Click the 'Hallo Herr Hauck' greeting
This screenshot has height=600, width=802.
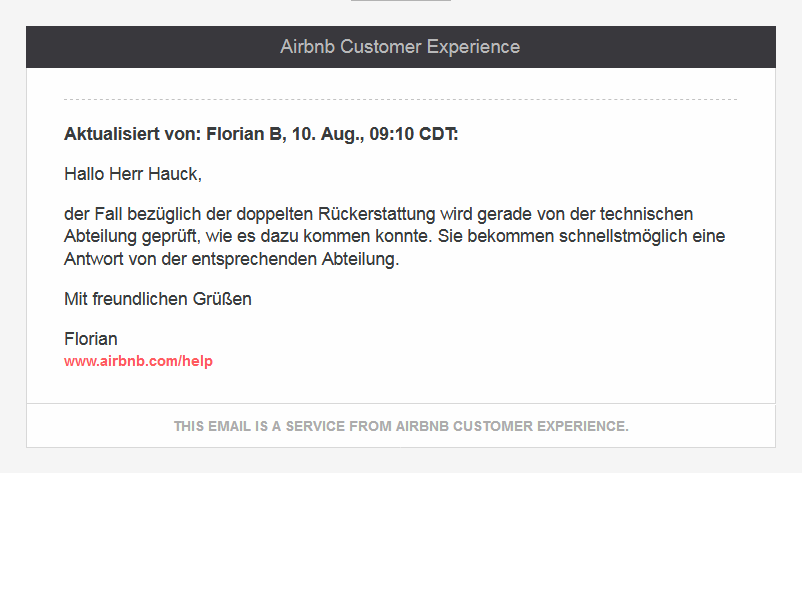click(x=132, y=174)
